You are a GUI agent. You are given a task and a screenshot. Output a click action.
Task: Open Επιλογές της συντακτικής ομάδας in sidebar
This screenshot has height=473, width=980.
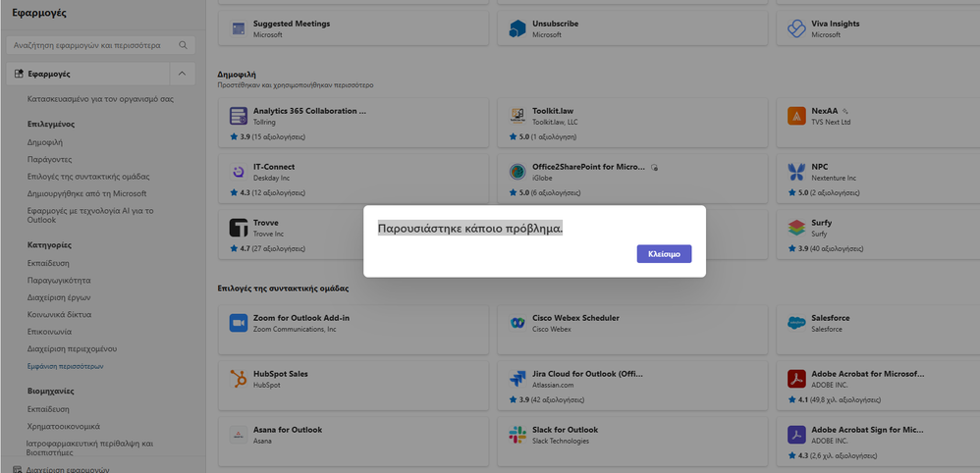[x=88, y=177]
